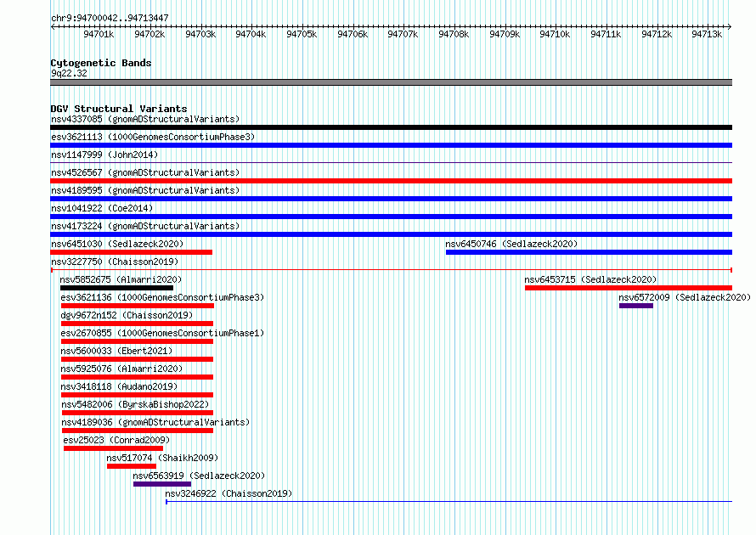The image size is (756, 535).
Task: Open dgv9672n152 Chaisson2019 label
Action: point(127,315)
